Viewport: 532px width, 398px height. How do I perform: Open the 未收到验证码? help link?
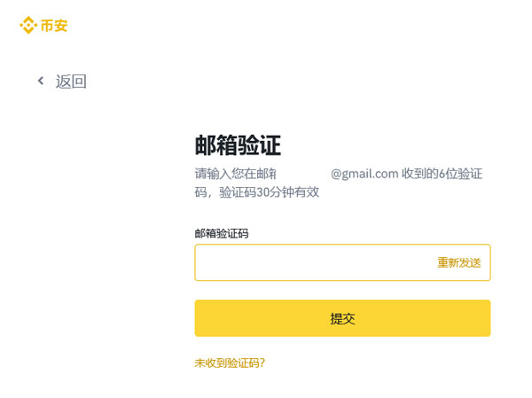click(x=230, y=363)
